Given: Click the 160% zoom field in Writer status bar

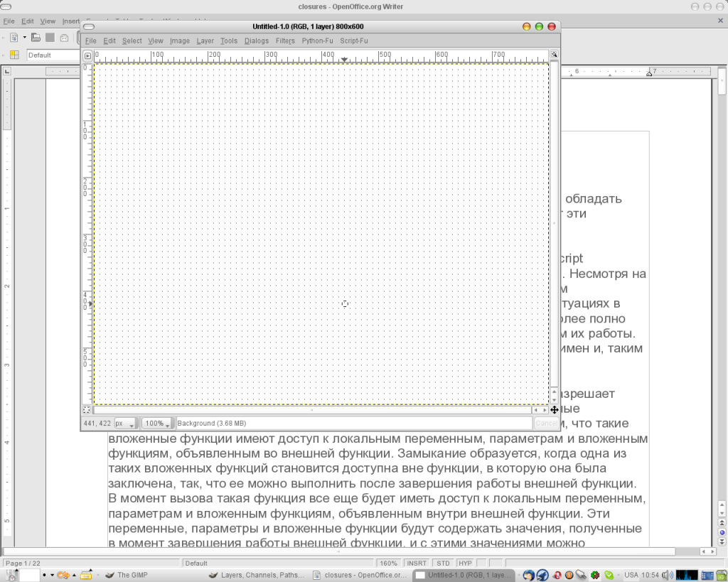Looking at the screenshot, I should point(388,563).
